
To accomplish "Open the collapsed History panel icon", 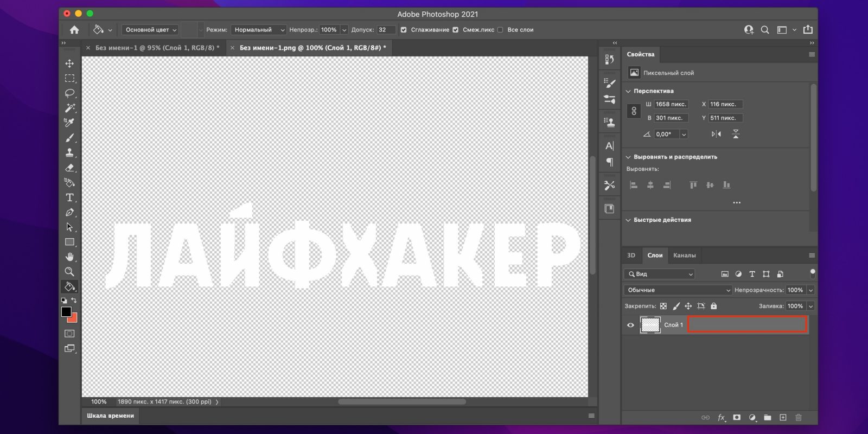I will click(609, 59).
